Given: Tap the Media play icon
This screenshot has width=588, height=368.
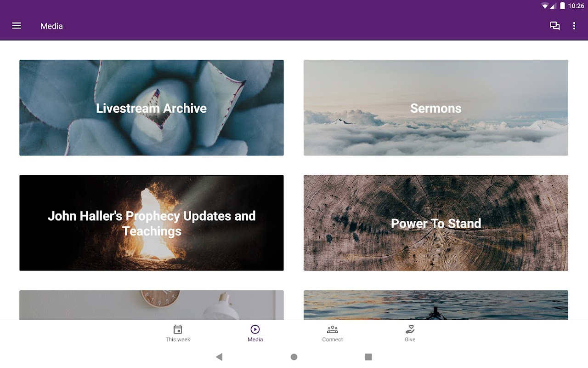Looking at the screenshot, I should [x=255, y=329].
